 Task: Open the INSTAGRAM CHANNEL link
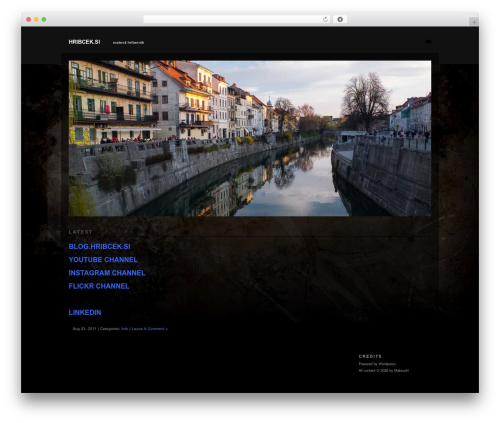(107, 273)
